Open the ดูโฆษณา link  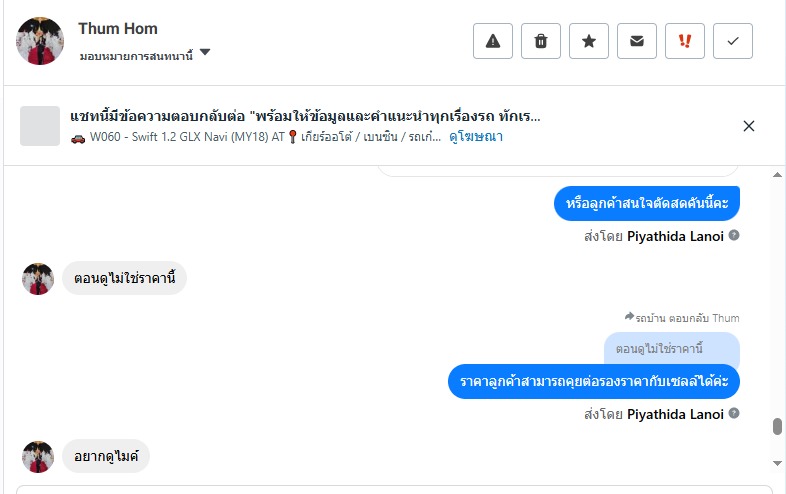click(476, 137)
